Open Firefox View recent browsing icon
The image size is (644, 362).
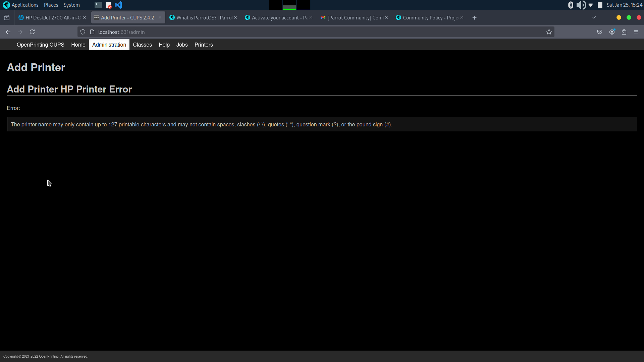[x=7, y=18]
